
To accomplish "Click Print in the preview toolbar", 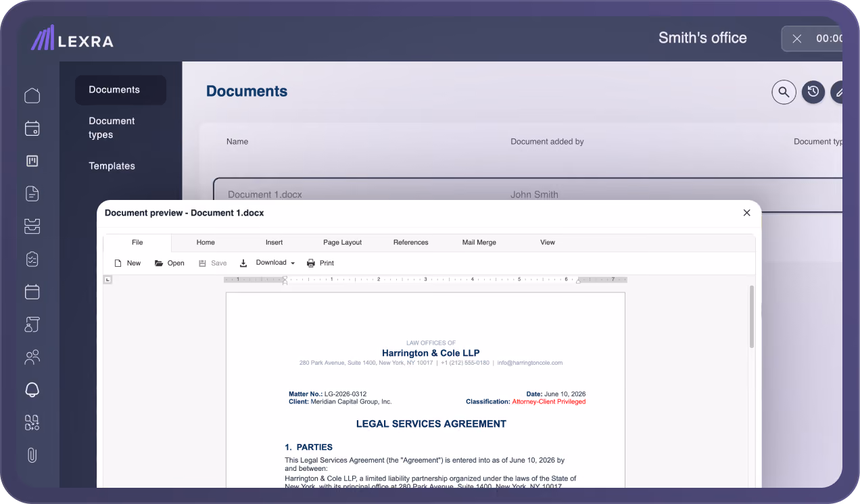I will 320,263.
